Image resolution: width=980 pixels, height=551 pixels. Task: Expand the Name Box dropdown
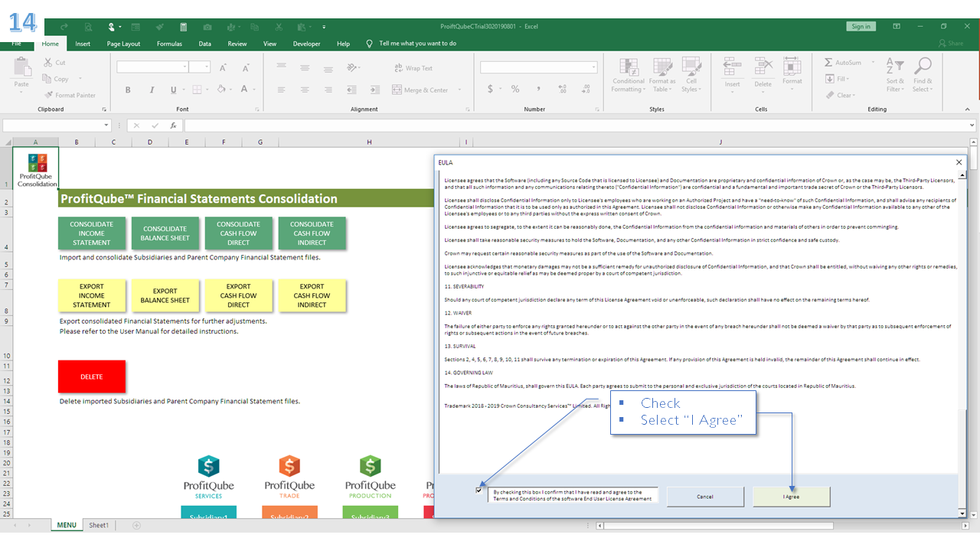coord(106,126)
